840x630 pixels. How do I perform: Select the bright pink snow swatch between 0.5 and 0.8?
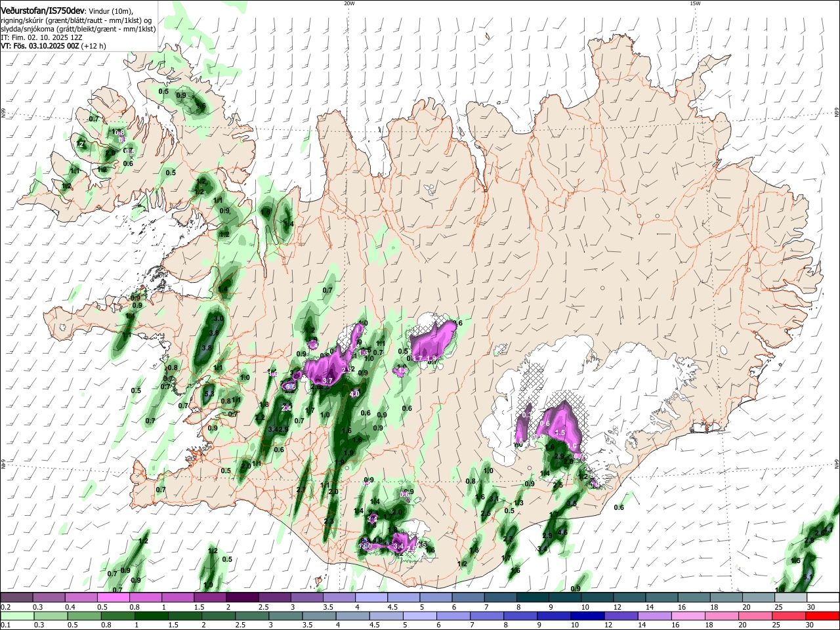coord(113,597)
